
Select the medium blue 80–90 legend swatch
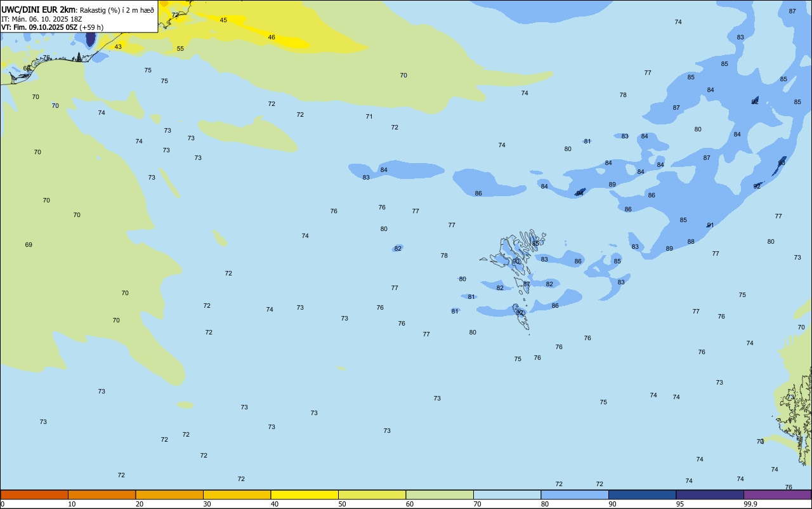coord(575,494)
